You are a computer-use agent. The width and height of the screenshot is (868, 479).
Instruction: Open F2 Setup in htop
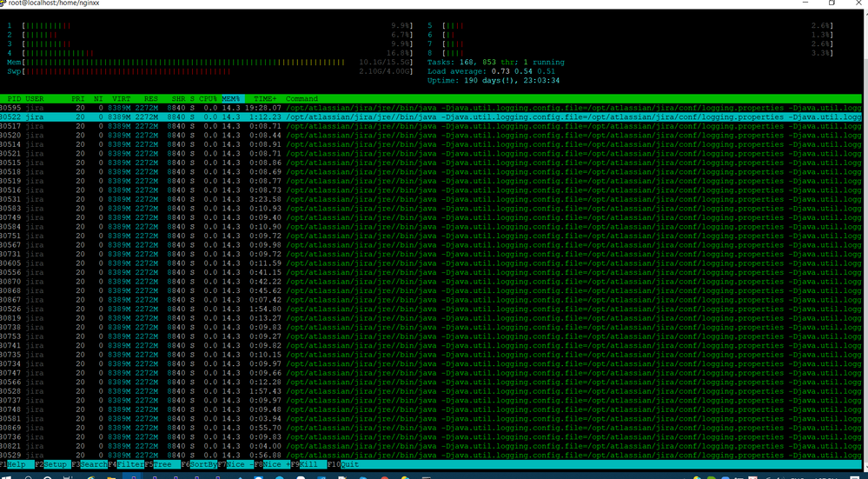(x=53, y=464)
